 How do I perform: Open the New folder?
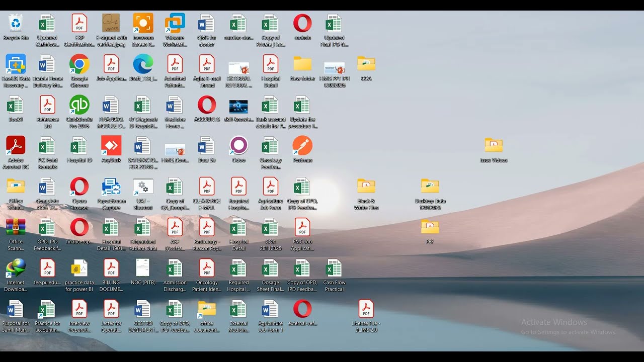302,64
